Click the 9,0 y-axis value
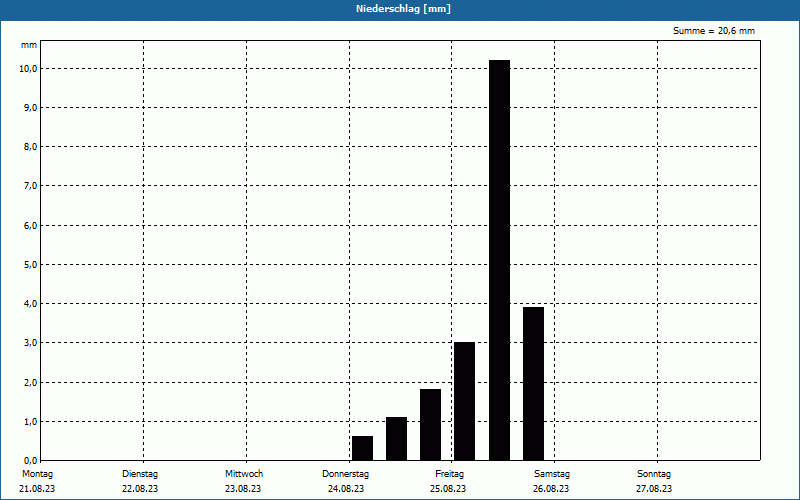Image resolution: width=800 pixels, height=500 pixels. point(30,108)
